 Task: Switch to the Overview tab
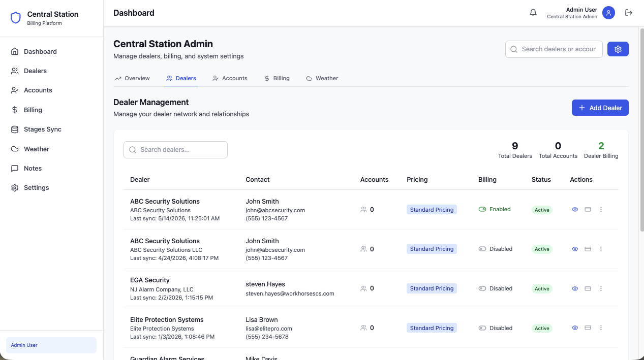click(133, 78)
